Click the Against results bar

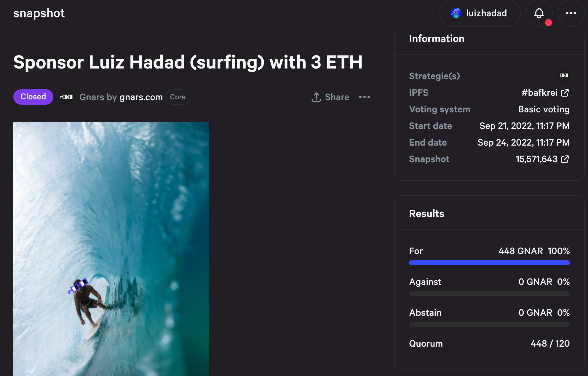tap(489, 294)
